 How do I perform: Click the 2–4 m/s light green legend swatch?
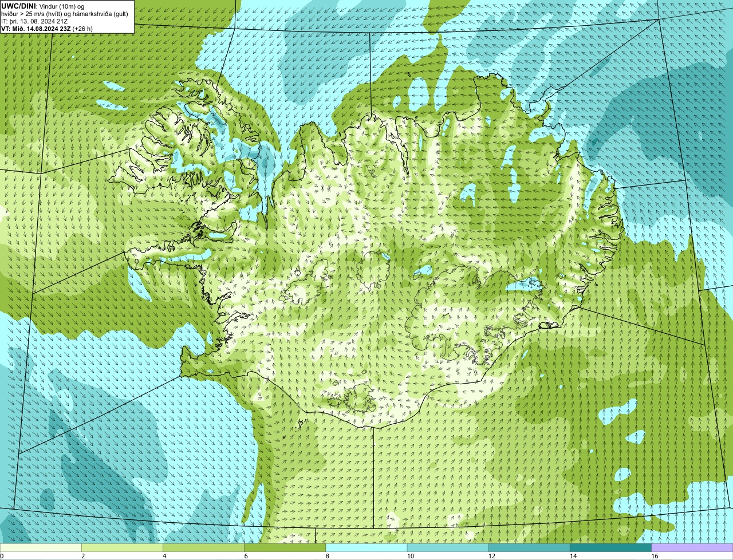click(122, 548)
